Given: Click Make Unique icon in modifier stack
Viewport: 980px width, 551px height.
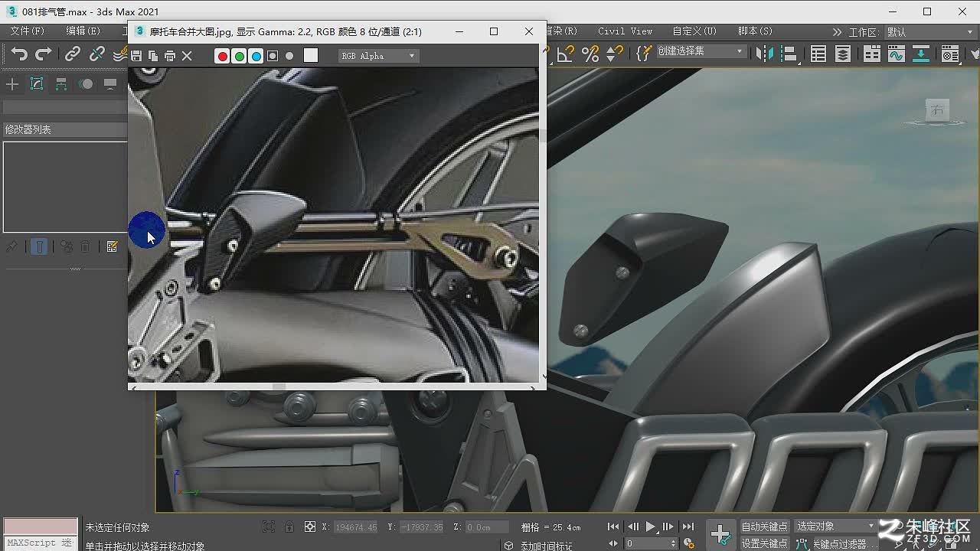Looking at the screenshot, I should (x=67, y=246).
